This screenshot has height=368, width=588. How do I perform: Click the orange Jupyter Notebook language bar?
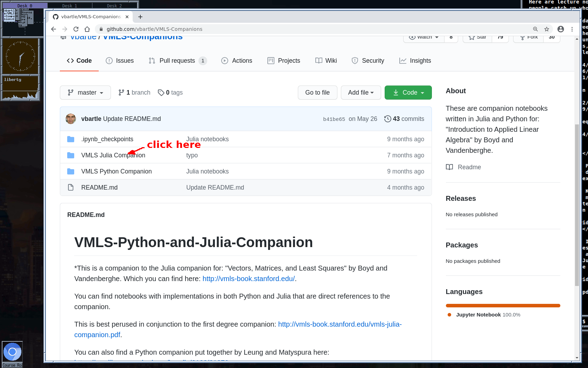503,306
